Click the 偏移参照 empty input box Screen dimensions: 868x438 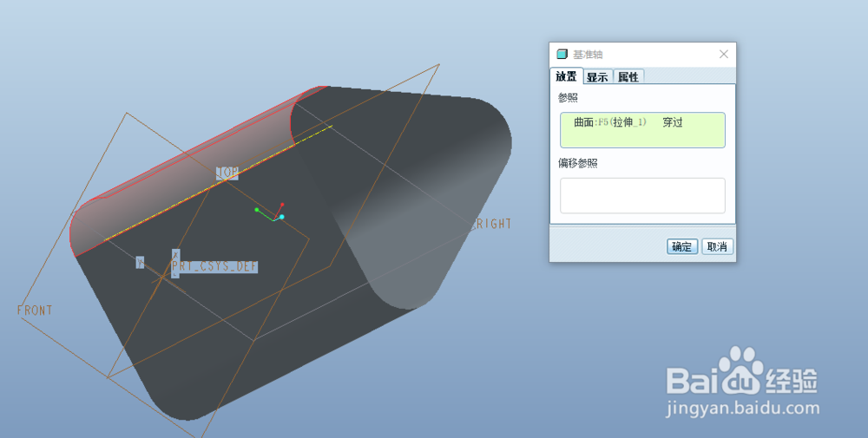(x=642, y=196)
